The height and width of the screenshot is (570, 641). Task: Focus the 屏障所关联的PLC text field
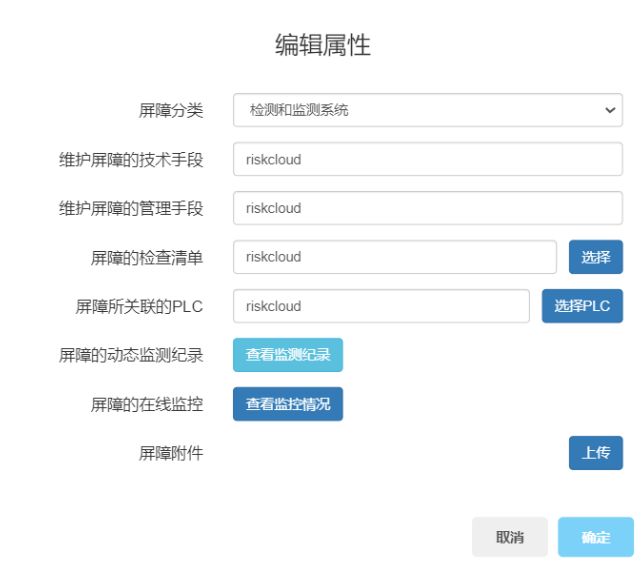coord(381,306)
